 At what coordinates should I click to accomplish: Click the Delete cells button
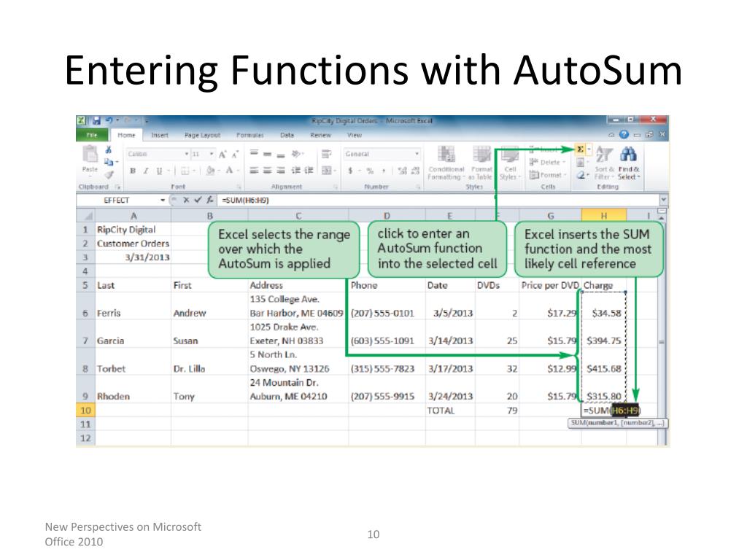[547, 163]
